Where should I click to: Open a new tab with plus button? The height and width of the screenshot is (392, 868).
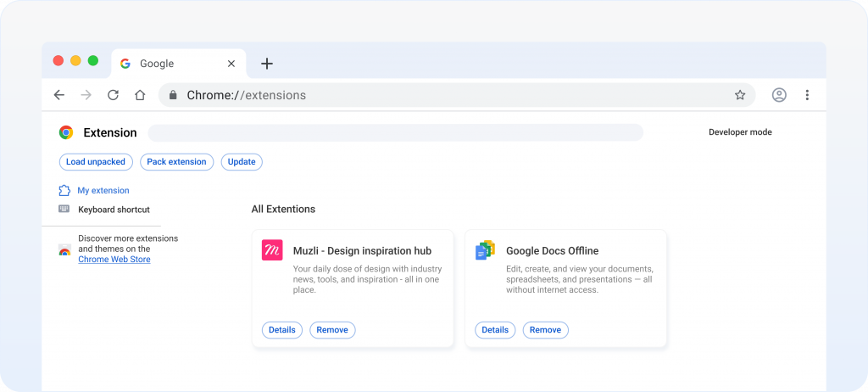[x=267, y=64]
